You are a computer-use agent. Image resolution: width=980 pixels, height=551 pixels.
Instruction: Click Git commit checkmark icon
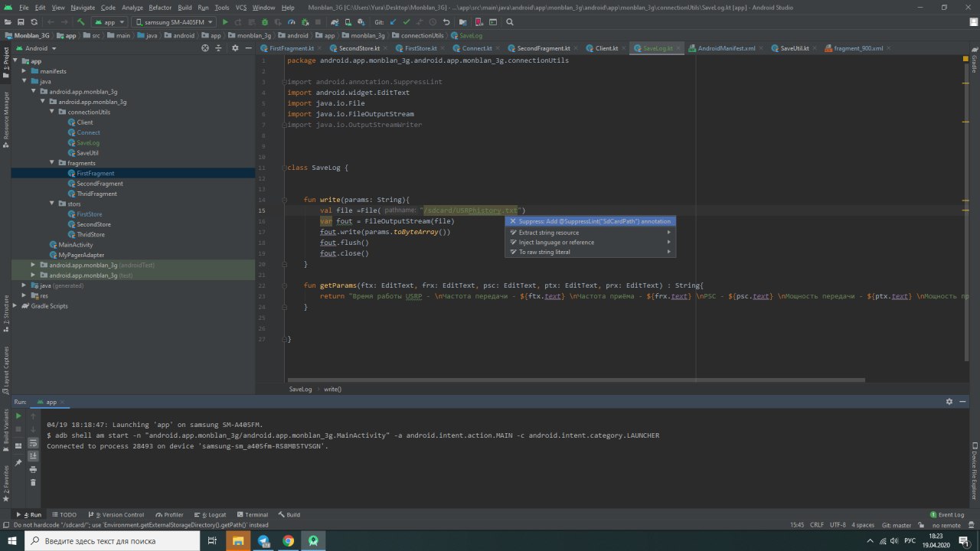tap(407, 22)
